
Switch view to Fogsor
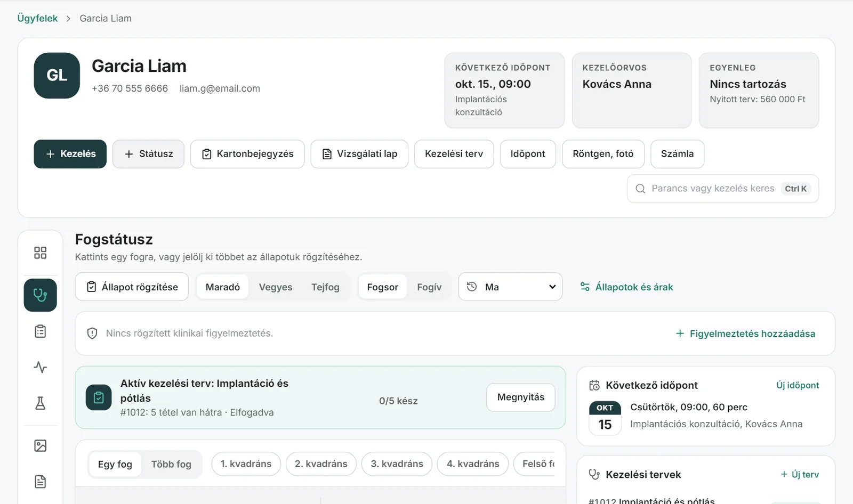click(x=383, y=287)
